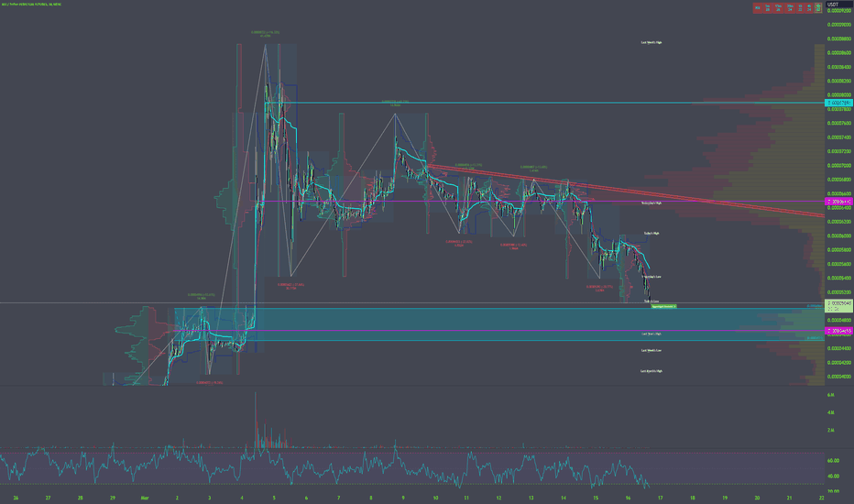Click the Last Week's Low label
This screenshot has width=854, height=504.
point(651,350)
